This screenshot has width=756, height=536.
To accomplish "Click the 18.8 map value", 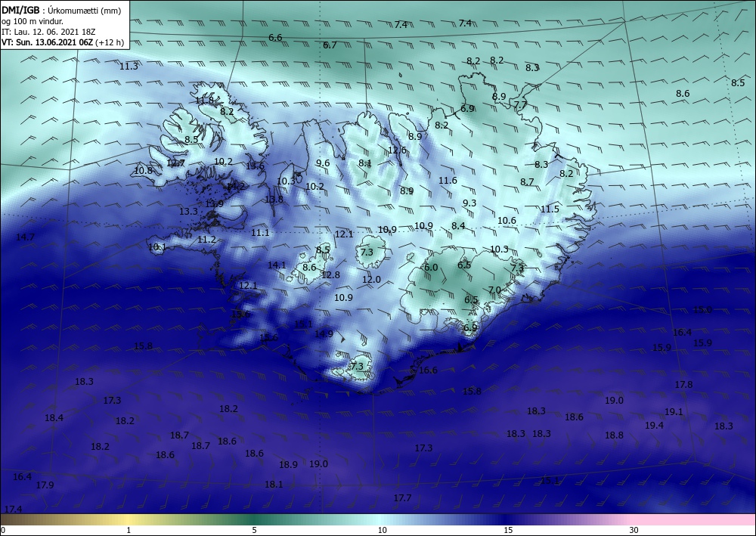I will click(614, 435).
